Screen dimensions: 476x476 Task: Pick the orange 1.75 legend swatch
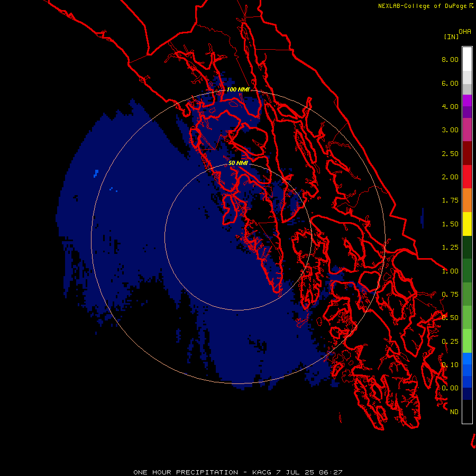point(467,200)
